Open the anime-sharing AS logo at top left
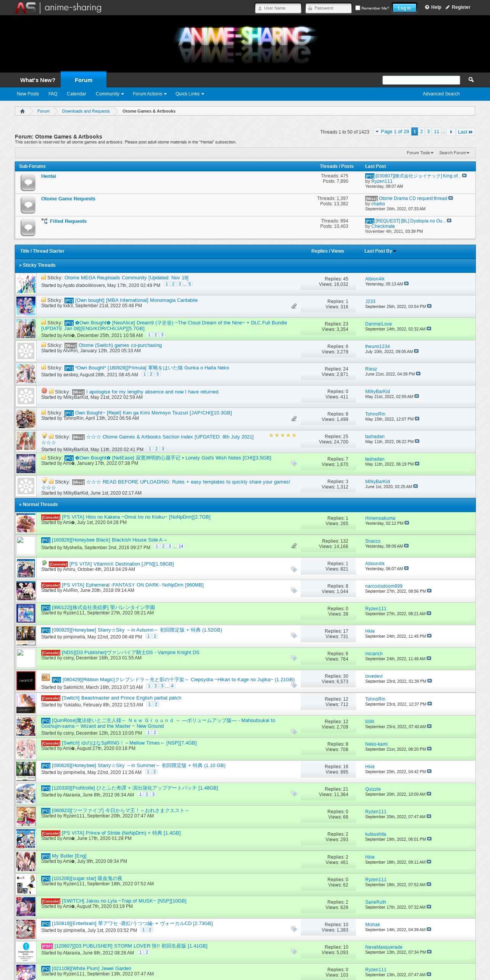The height and width of the screenshot is (980, 490). 58,8
